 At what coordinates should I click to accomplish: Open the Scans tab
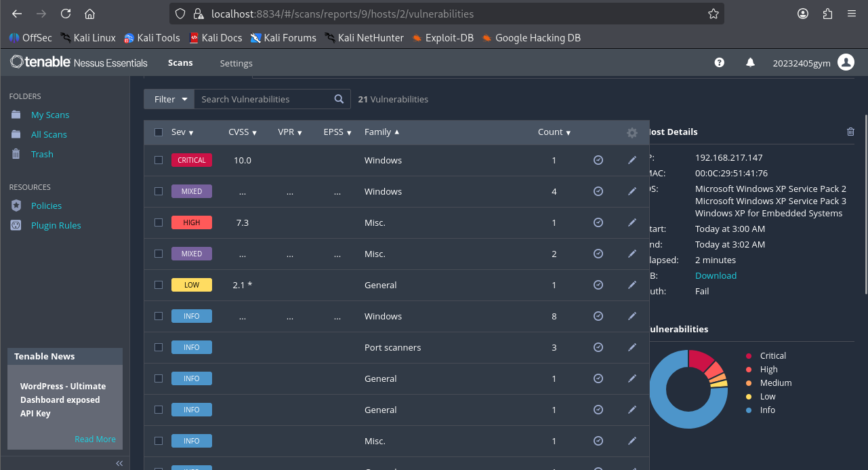tap(180, 62)
